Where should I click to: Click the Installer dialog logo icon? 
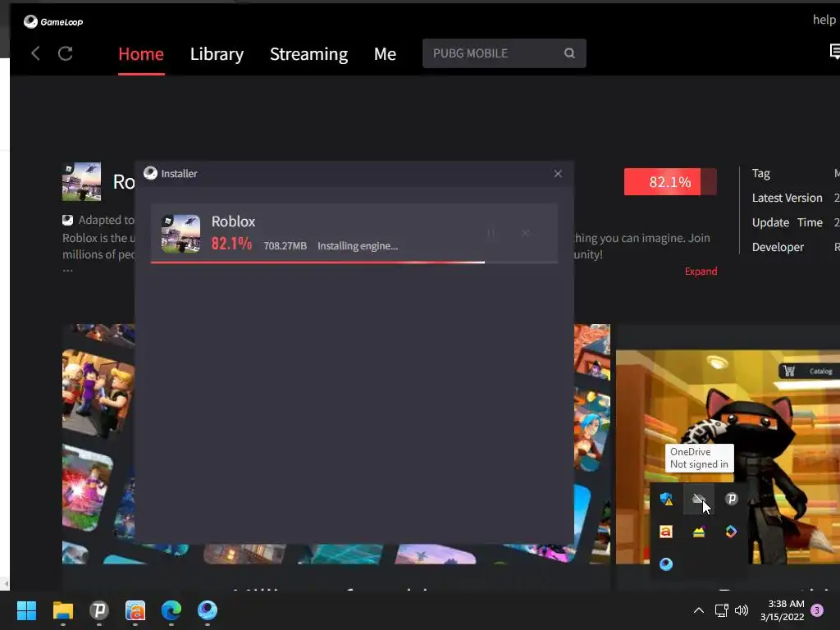(x=151, y=173)
